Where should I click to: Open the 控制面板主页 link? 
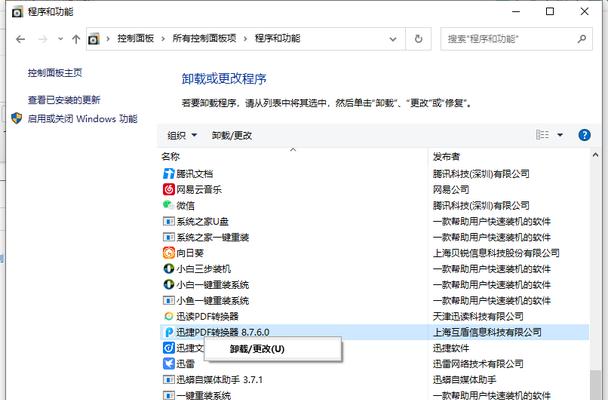[x=55, y=72]
